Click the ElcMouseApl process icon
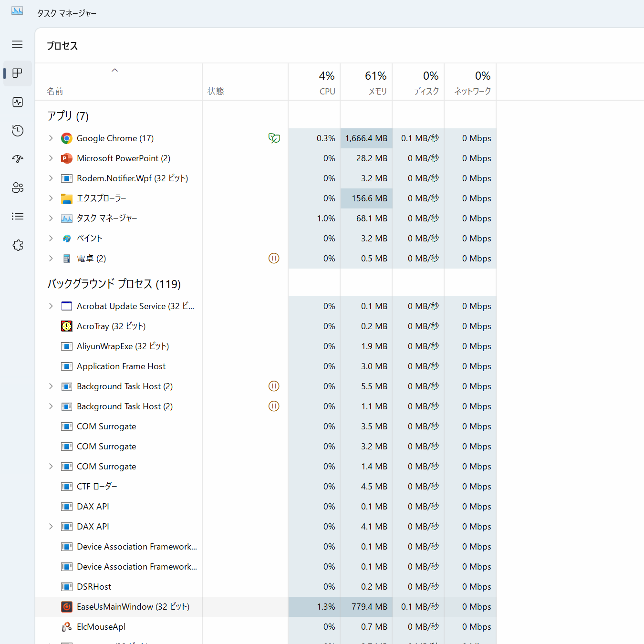644x644 pixels. pyautogui.click(x=67, y=627)
